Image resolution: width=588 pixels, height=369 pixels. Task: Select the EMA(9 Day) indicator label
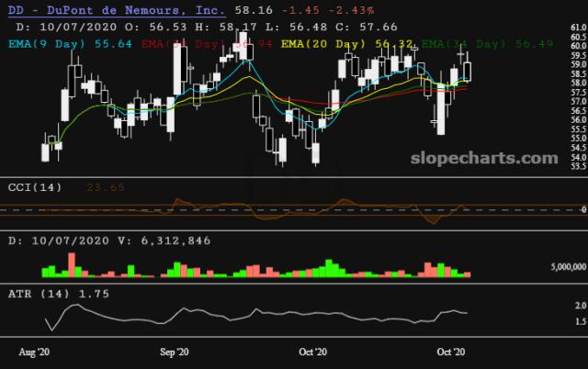pos(63,43)
